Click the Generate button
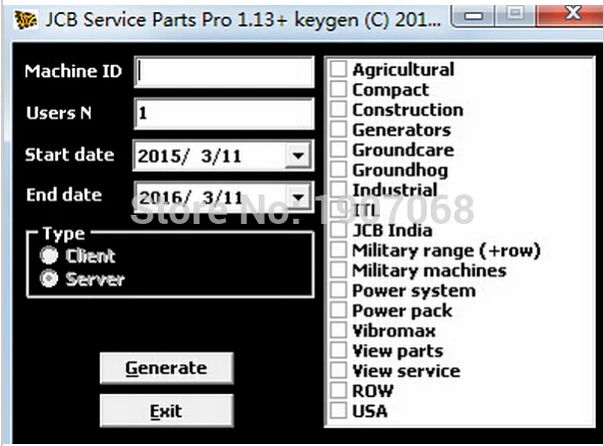The width and height of the screenshot is (604, 446). (166, 368)
